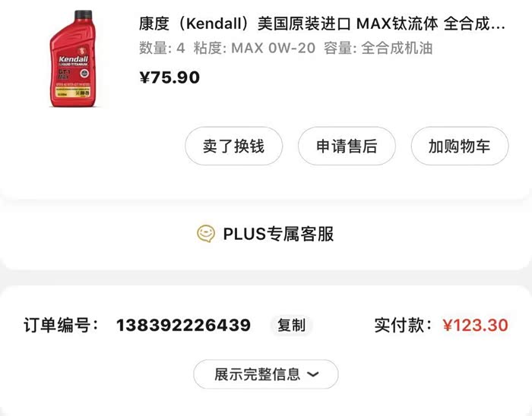Click the 数量: 4 text
The image size is (532, 416).
(x=162, y=48)
